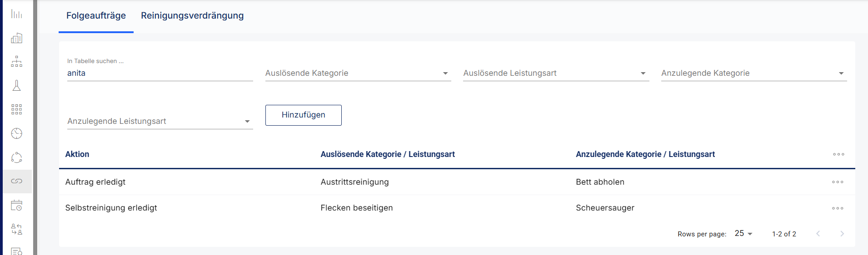Select the Folgeaufträge tab

point(96,16)
